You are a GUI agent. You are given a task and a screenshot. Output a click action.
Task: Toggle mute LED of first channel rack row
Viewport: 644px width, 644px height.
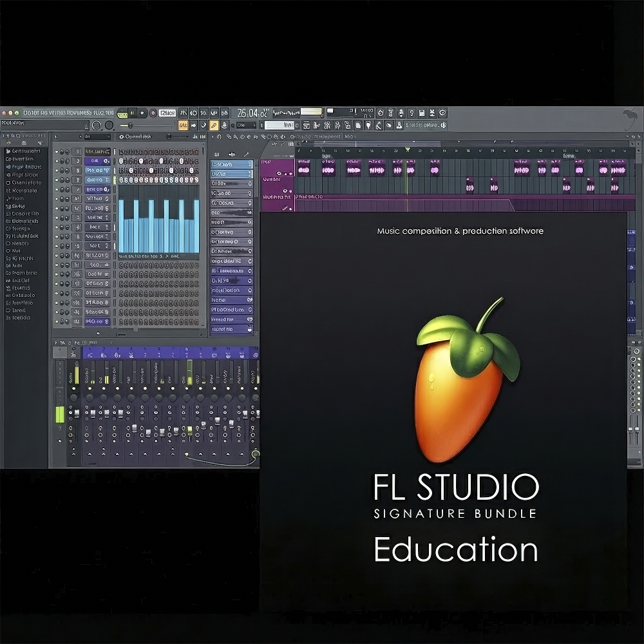coord(57,152)
